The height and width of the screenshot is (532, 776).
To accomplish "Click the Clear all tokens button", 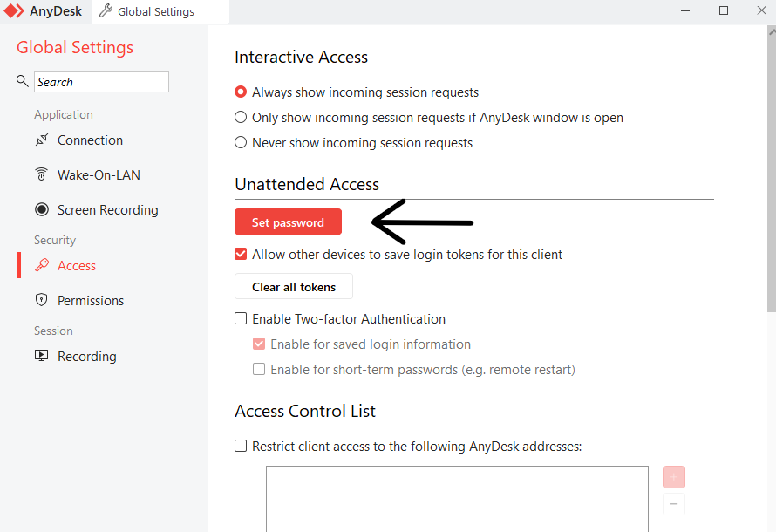I will tap(294, 287).
